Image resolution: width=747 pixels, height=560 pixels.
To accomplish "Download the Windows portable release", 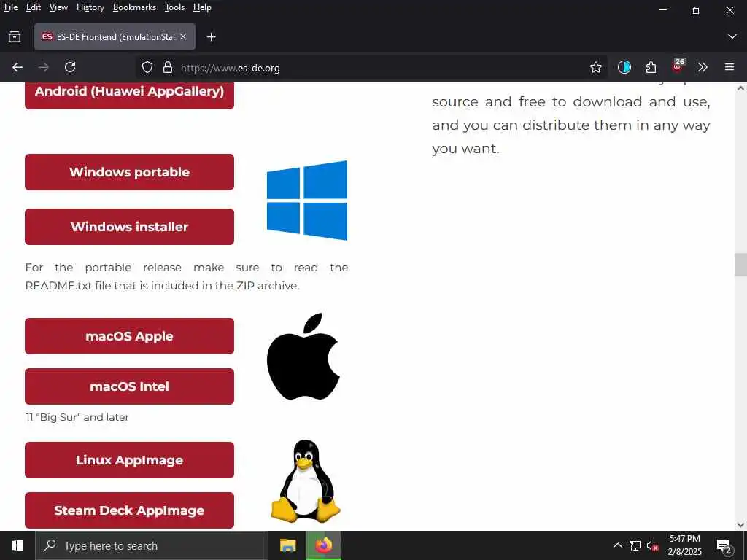I will pyautogui.click(x=129, y=172).
